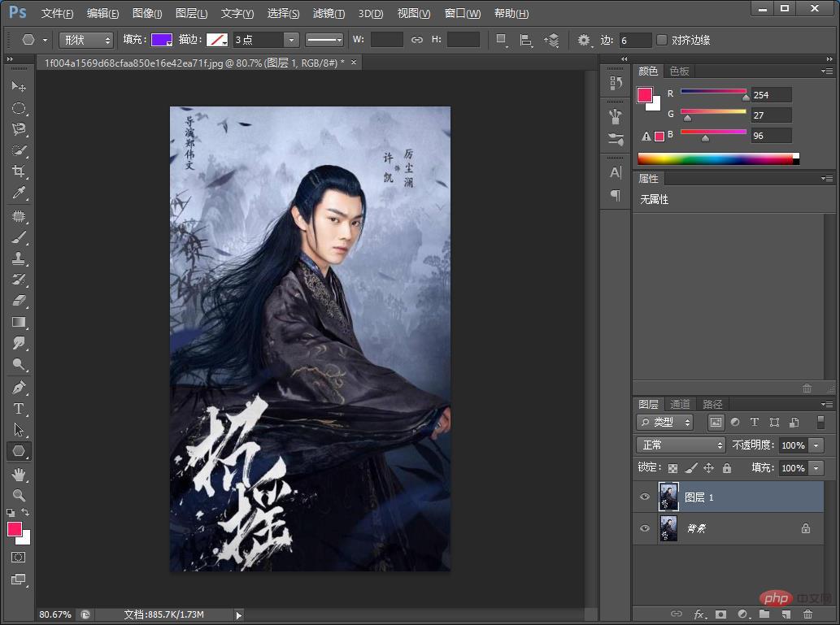The image size is (840, 625).
Task: Open 文件(F) menu
Action: pyautogui.click(x=57, y=13)
